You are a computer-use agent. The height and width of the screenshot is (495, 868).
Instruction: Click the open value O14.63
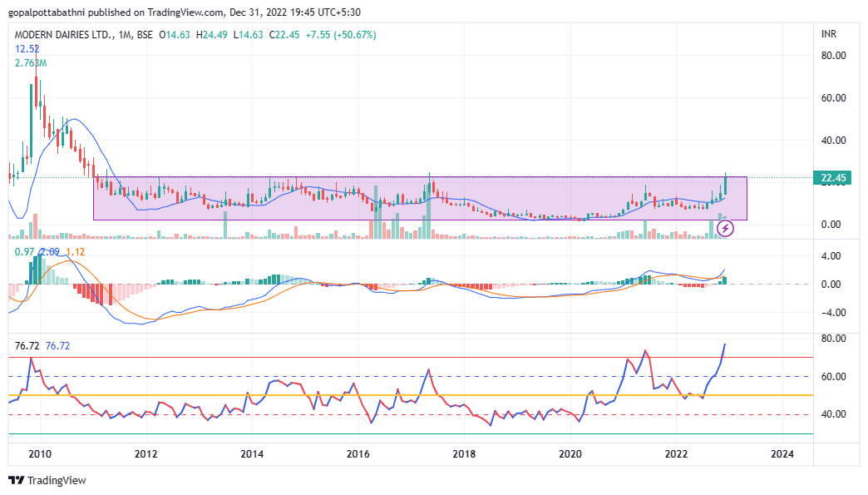(175, 35)
